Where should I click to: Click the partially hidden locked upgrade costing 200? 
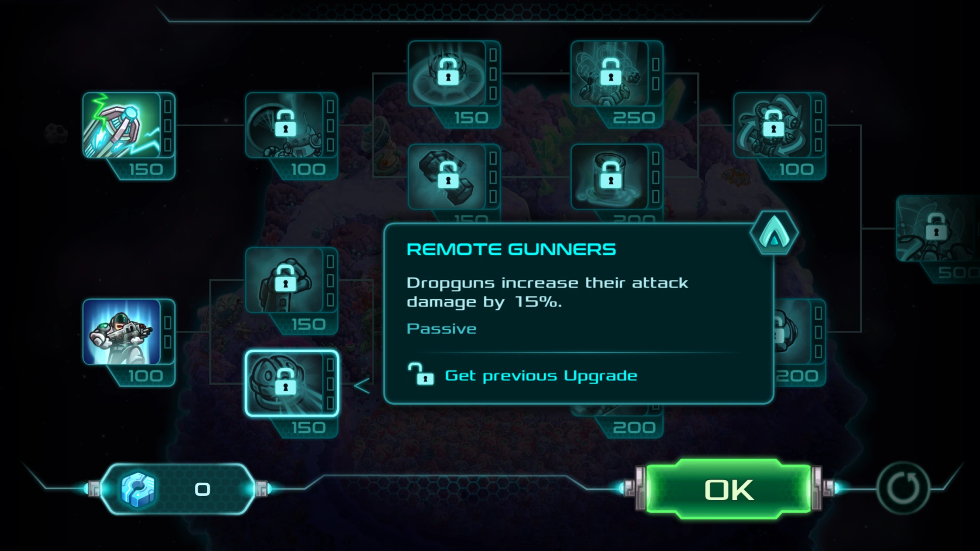[x=800, y=342]
